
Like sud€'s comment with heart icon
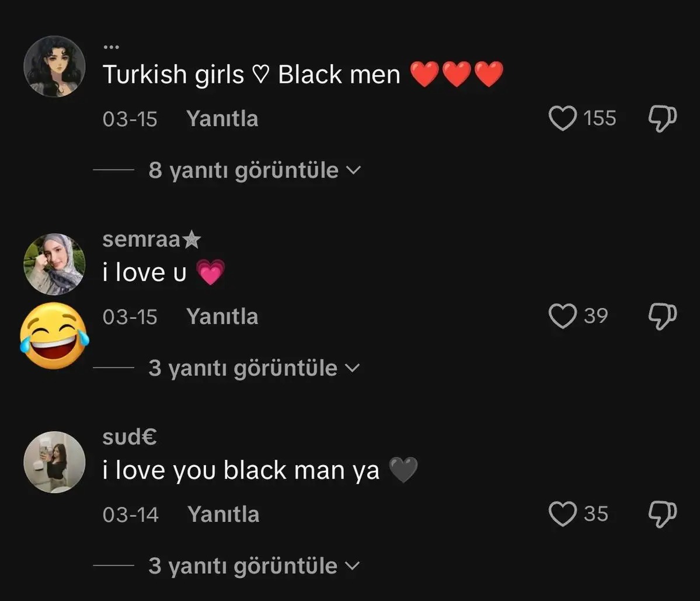(x=562, y=513)
